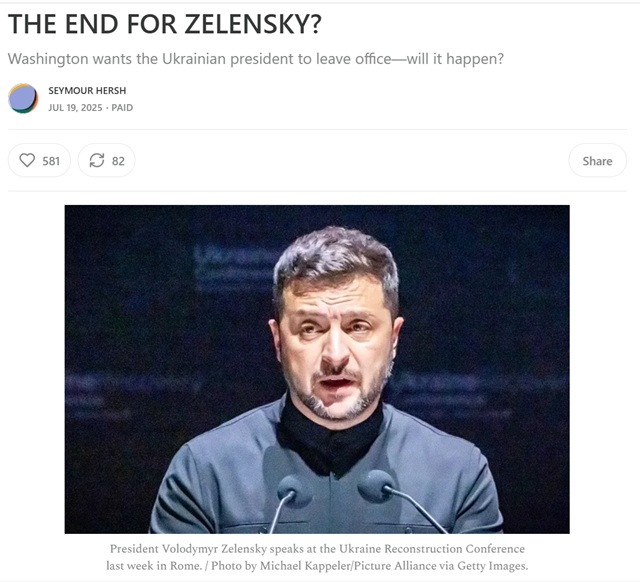Click the word "ZELENSKY?" in the headline
Image resolution: width=640 pixels, height=582 pixels.
click(x=253, y=24)
